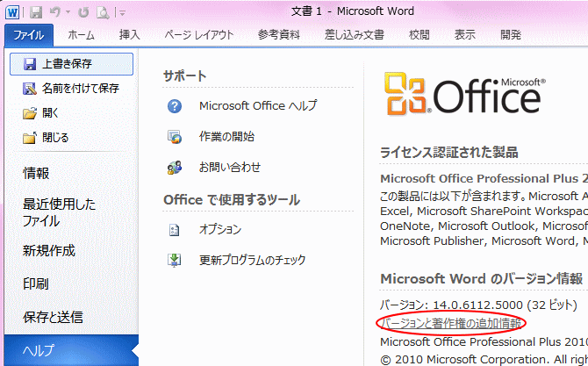This screenshot has width=588, height=366.
Task: Click the Office で使用するツール heading
Action: (x=232, y=200)
